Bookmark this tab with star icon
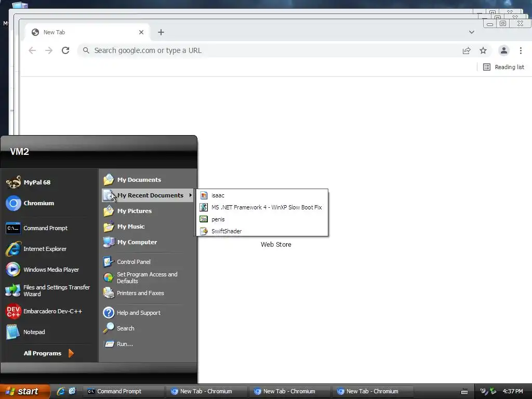 point(483,50)
